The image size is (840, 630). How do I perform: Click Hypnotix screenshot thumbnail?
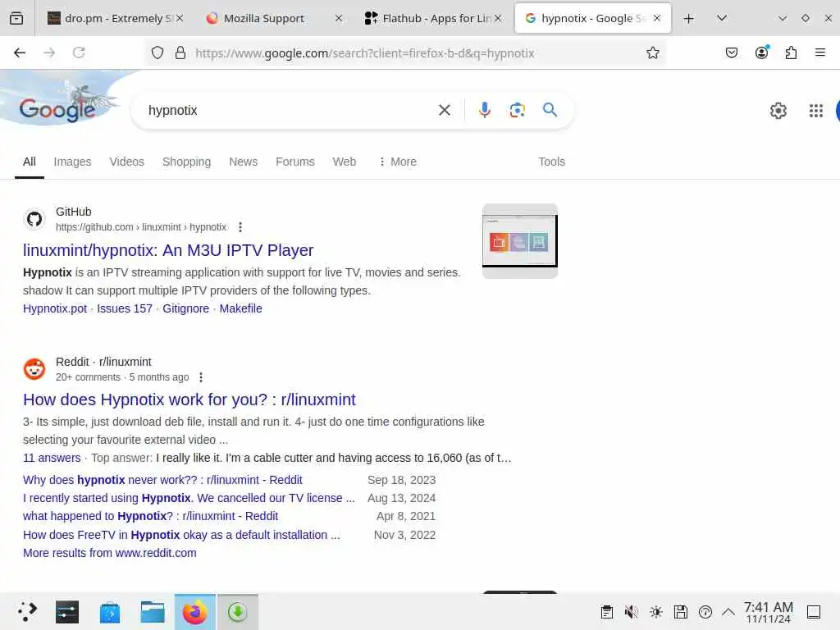pos(519,241)
